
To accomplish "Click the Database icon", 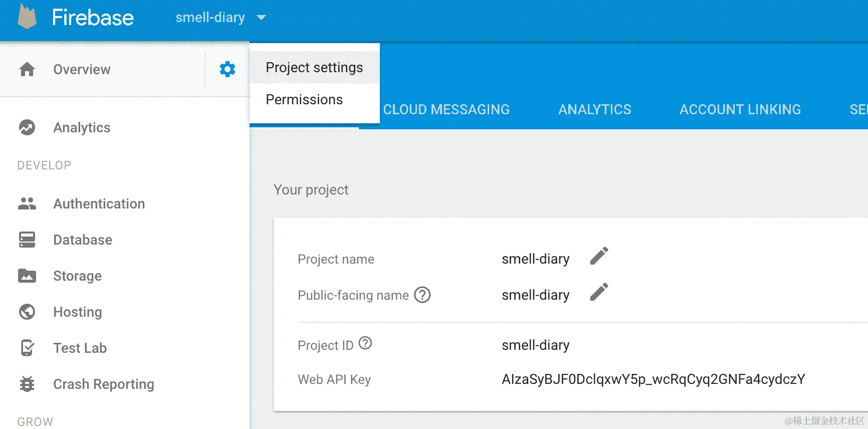I will [x=27, y=240].
